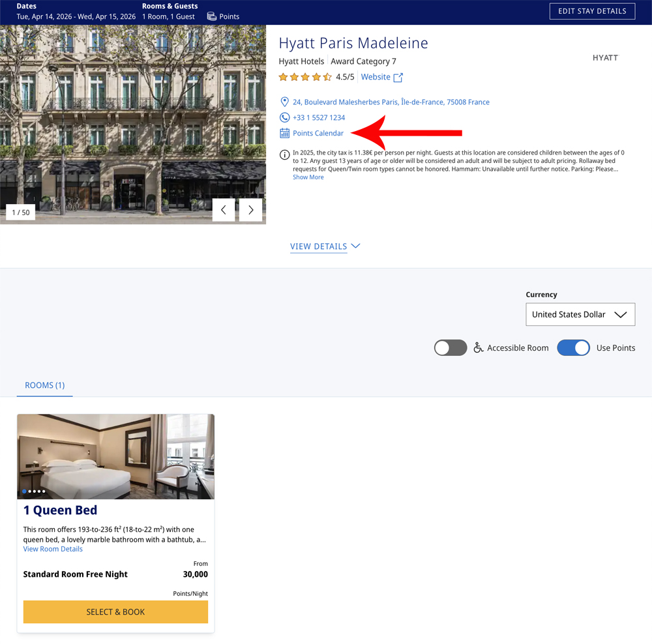Click the 1 / 50 photo counter
The image size is (652, 644).
21,212
